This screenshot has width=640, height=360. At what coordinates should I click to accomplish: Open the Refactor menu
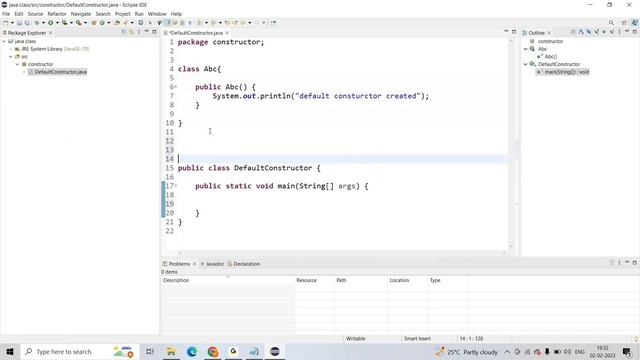[57, 14]
